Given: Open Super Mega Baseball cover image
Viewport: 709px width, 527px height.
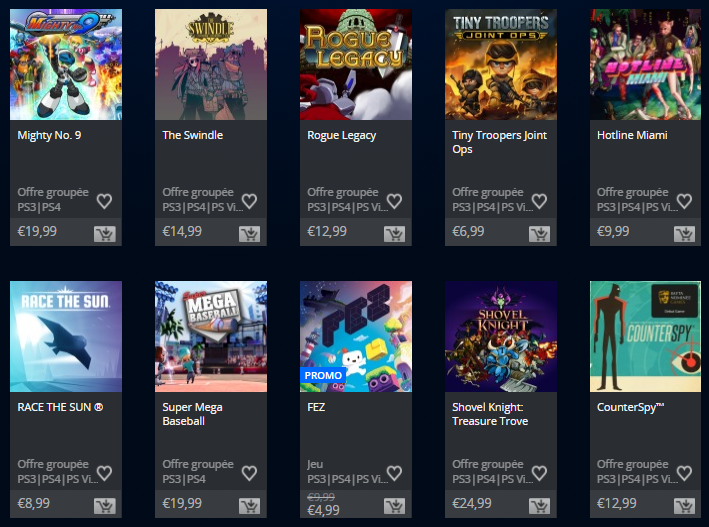Looking at the screenshot, I should 211,337.
